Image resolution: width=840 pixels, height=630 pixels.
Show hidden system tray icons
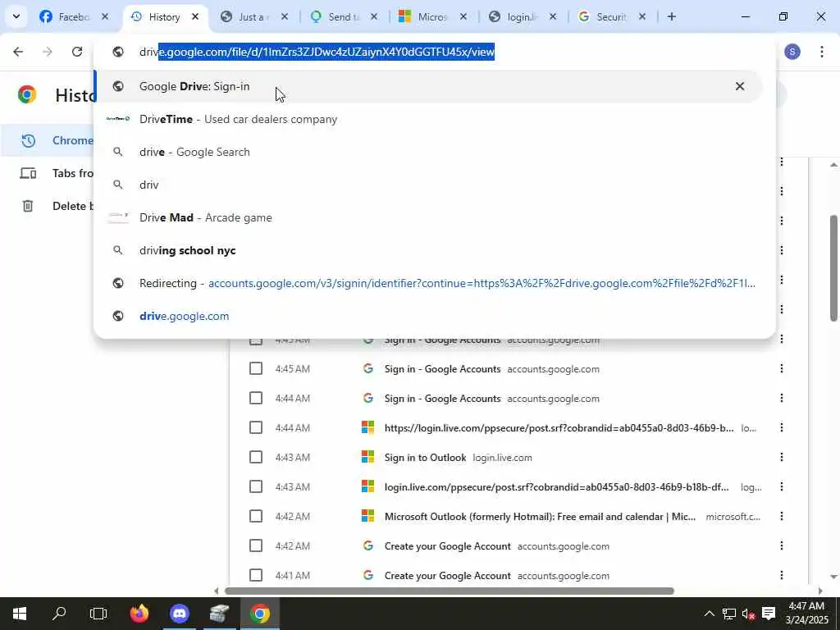tap(709, 614)
